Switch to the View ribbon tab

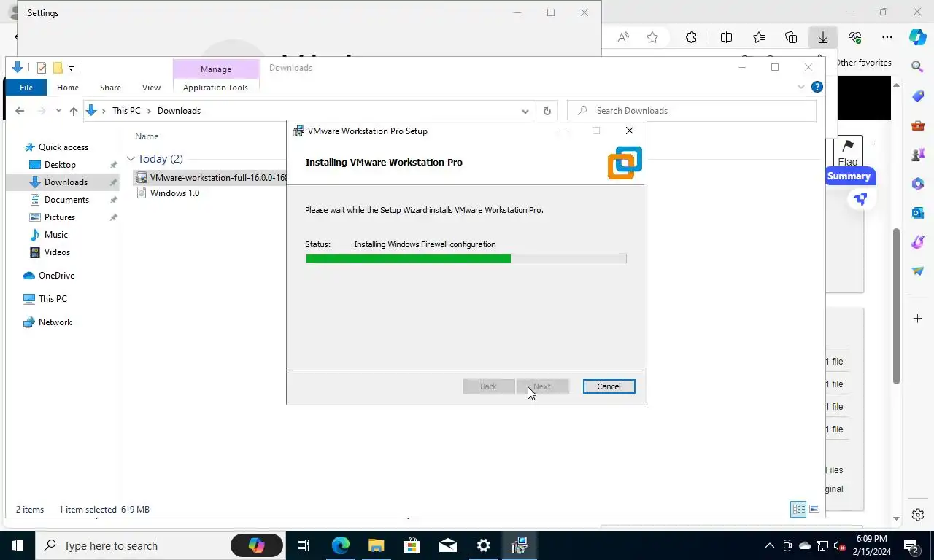(x=151, y=87)
